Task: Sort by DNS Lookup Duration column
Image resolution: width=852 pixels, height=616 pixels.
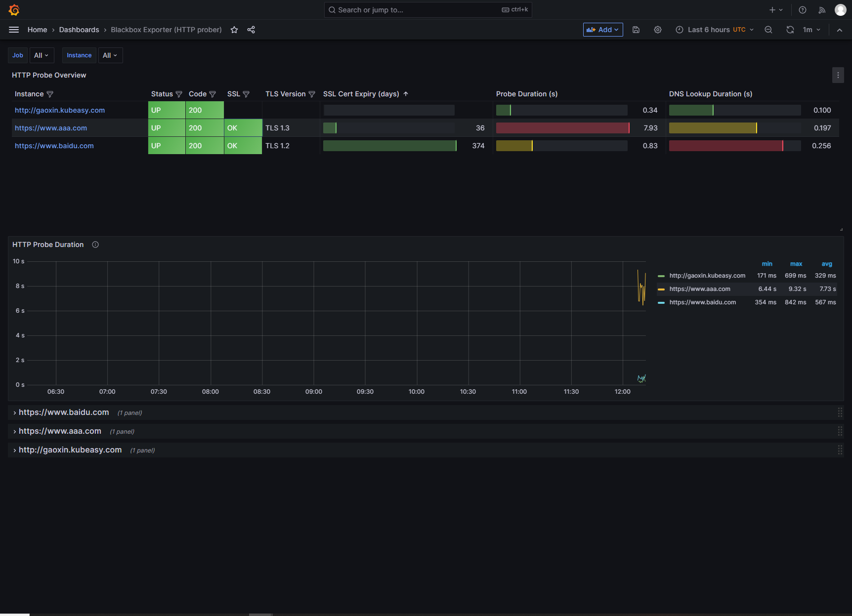Action: [711, 94]
